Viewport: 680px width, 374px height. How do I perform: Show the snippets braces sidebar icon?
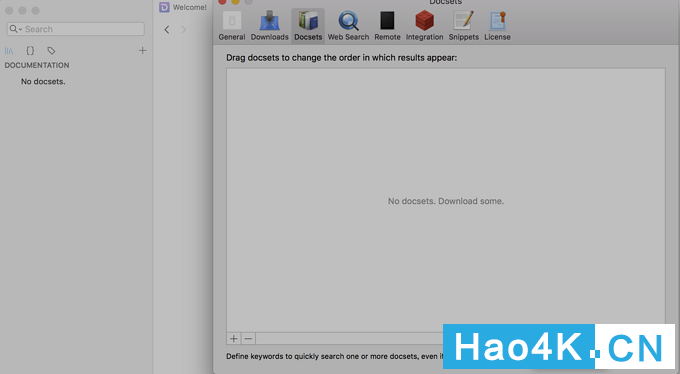point(30,51)
